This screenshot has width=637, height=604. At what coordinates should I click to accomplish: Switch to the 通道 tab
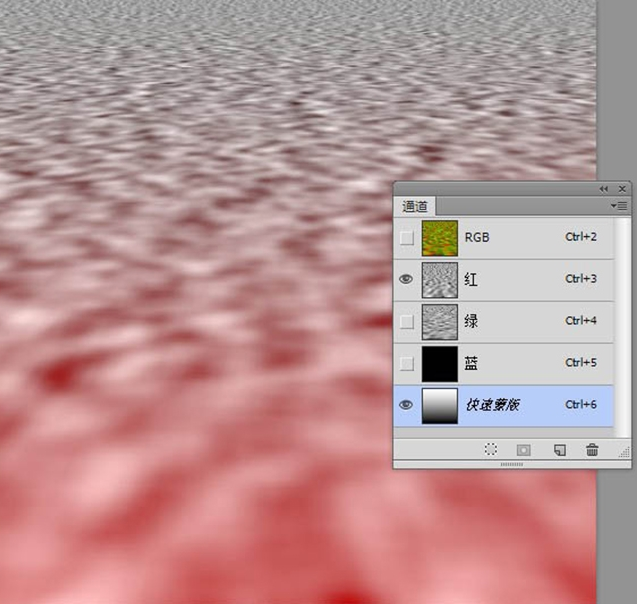click(x=414, y=206)
